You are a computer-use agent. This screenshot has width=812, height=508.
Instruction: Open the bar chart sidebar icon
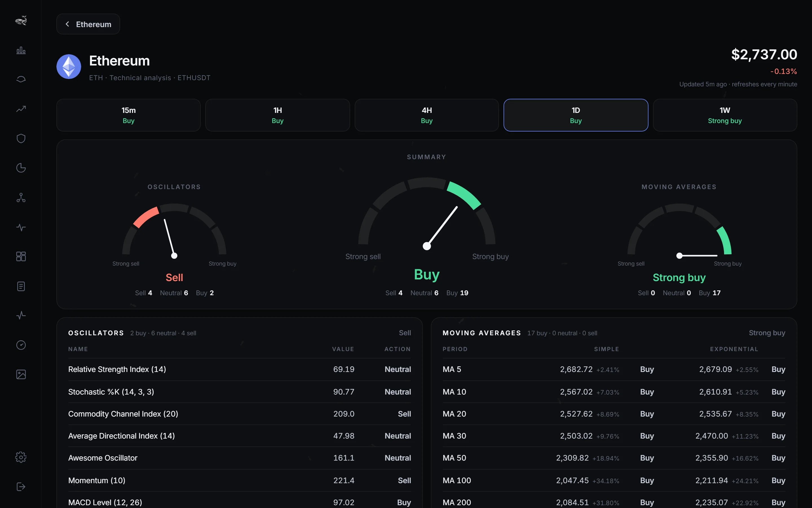click(x=21, y=50)
